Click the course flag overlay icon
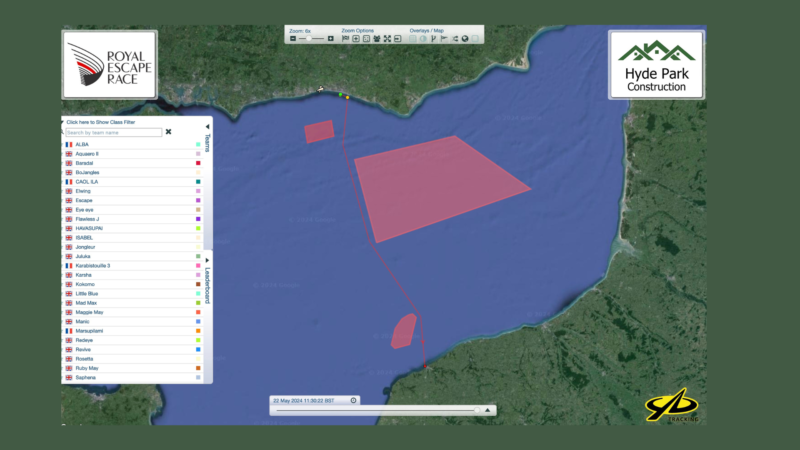 point(444,38)
